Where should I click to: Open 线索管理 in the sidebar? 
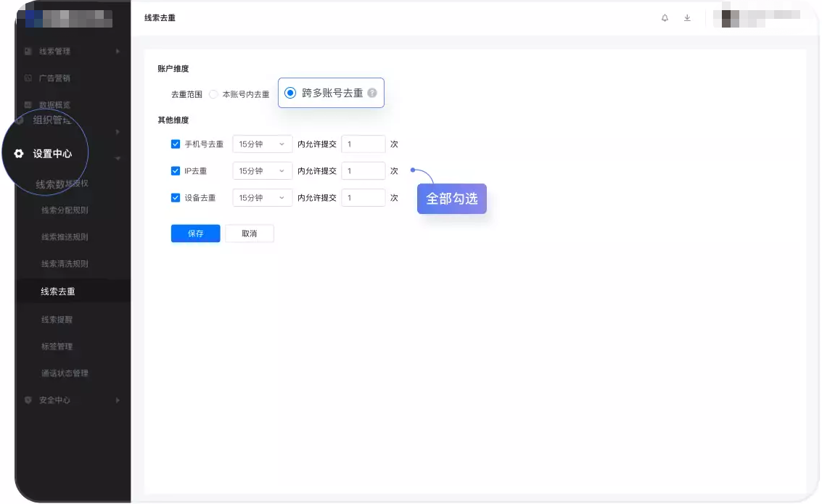pyautogui.click(x=54, y=51)
